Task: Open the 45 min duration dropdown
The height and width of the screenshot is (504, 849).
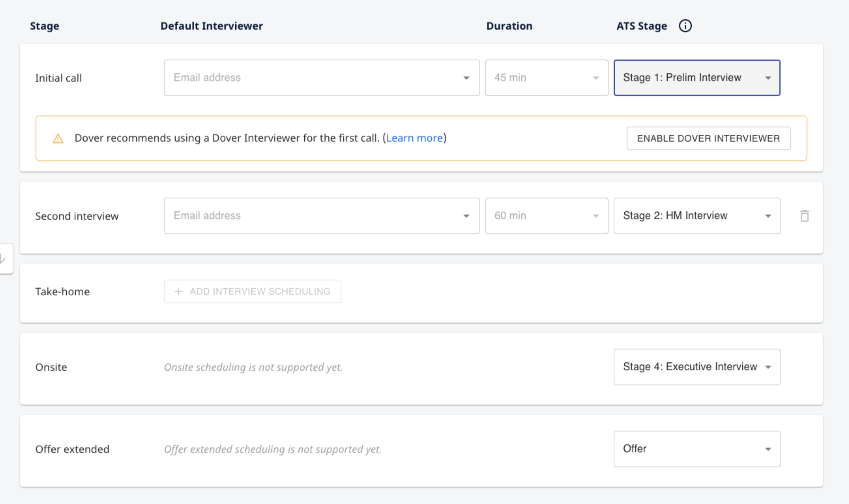Action: (546, 78)
